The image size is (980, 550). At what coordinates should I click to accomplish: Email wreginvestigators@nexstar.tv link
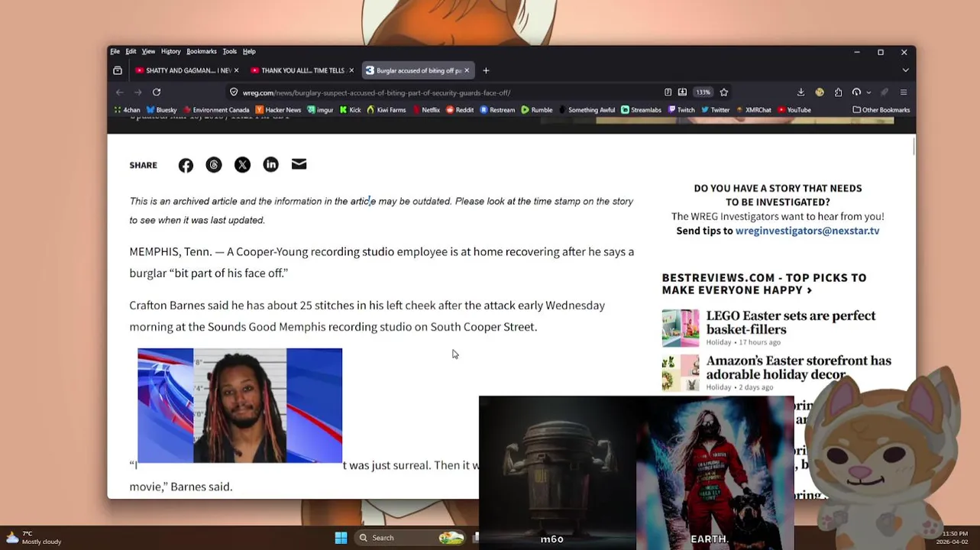(807, 231)
